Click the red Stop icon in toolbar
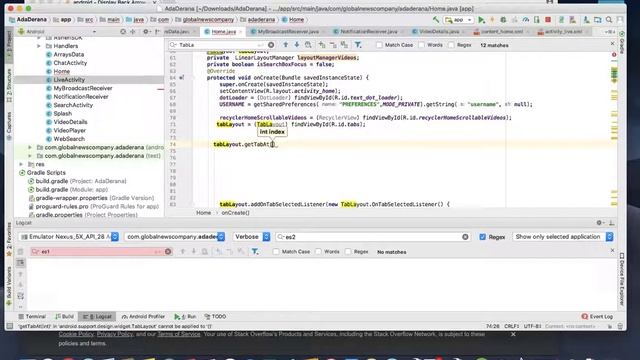This screenshot has width=640, height=360. point(548,20)
